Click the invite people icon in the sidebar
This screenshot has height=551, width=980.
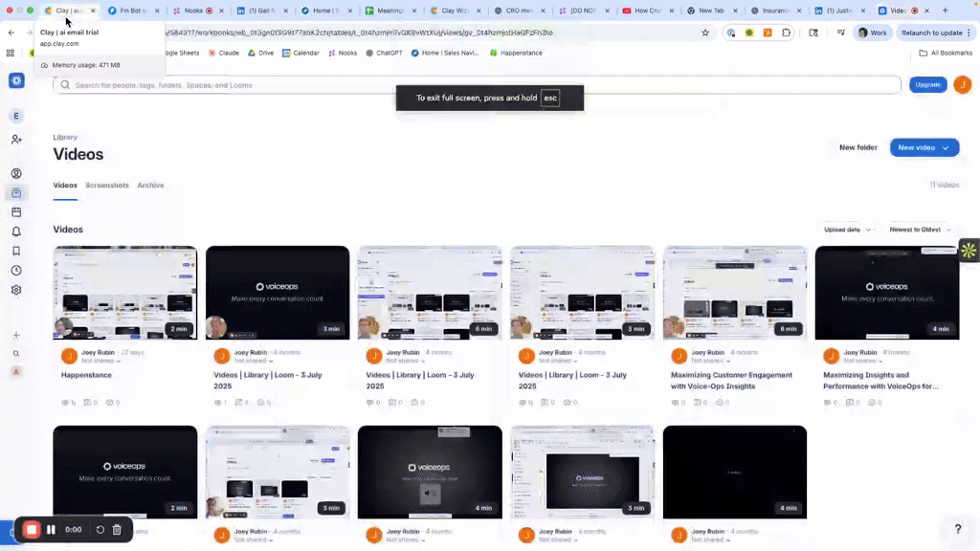[x=16, y=140]
